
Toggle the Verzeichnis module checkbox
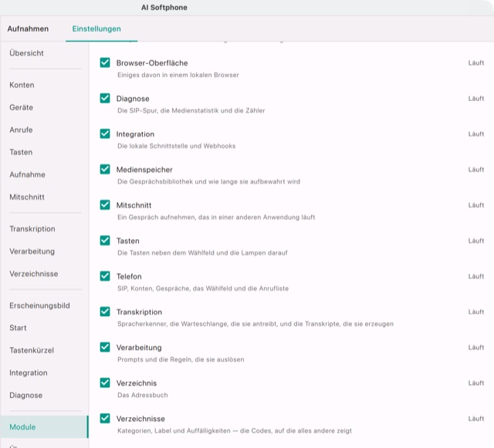105,382
